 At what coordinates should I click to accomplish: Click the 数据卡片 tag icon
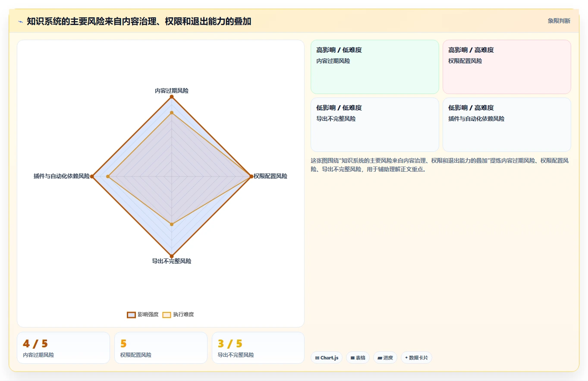click(x=406, y=358)
